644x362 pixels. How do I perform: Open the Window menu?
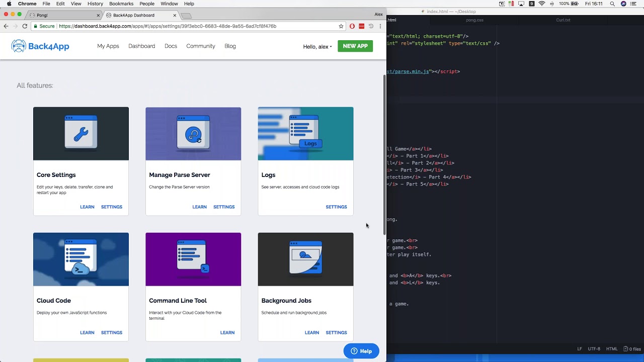[169, 4]
